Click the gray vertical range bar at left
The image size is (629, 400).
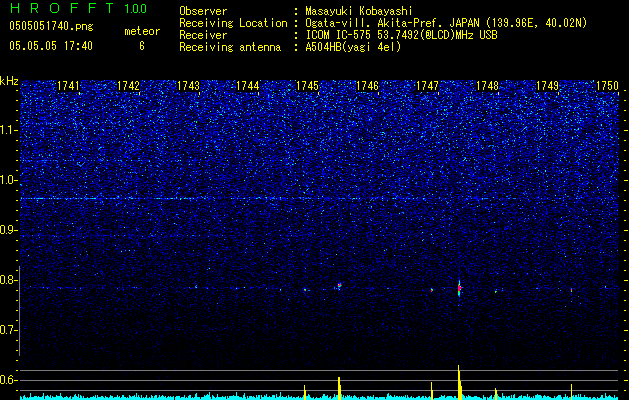19,311
